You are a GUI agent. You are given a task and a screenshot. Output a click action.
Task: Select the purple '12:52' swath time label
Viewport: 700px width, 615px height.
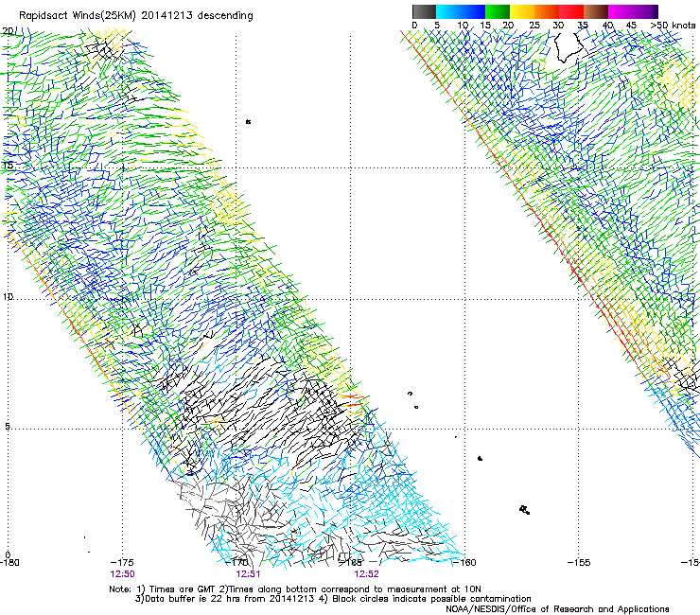coord(366,574)
